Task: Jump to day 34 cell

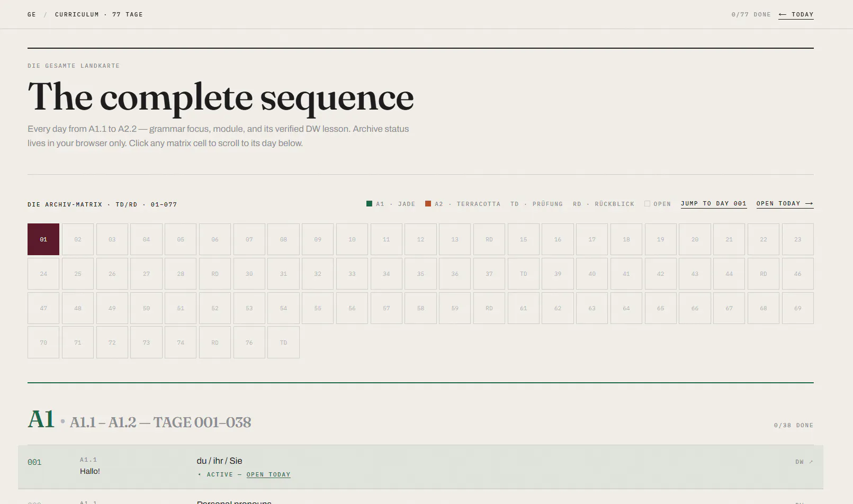Action: [x=387, y=274]
